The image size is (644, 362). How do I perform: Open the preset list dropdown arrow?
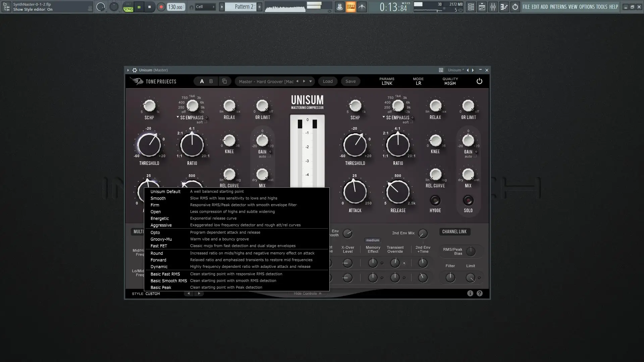(311, 81)
